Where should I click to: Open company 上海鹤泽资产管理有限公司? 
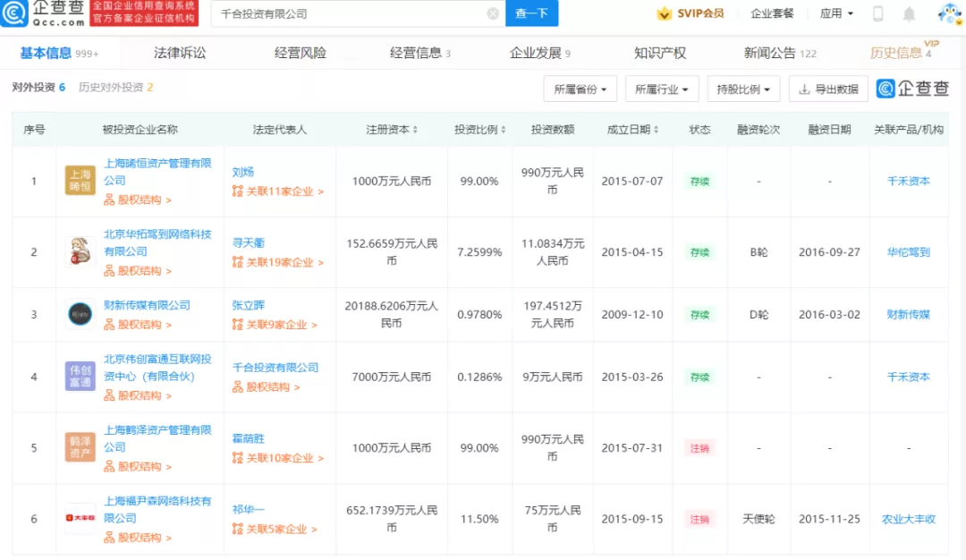(157, 438)
